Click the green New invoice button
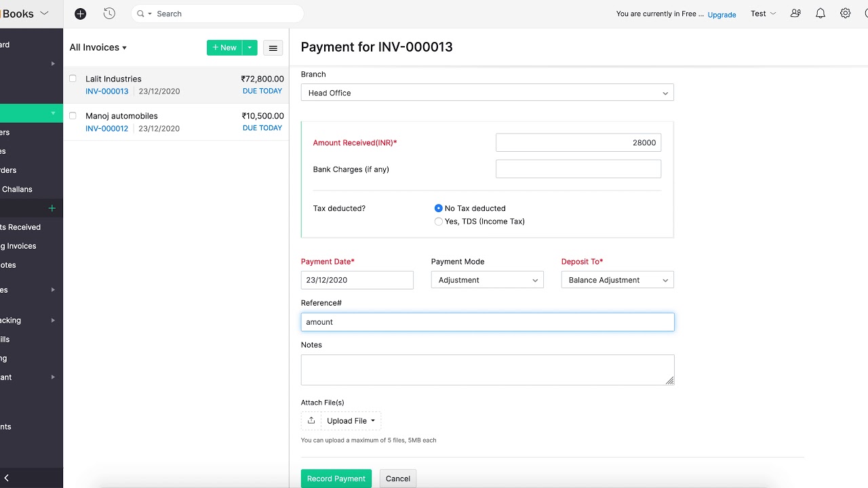Viewport: 868px width, 488px height. coord(224,47)
